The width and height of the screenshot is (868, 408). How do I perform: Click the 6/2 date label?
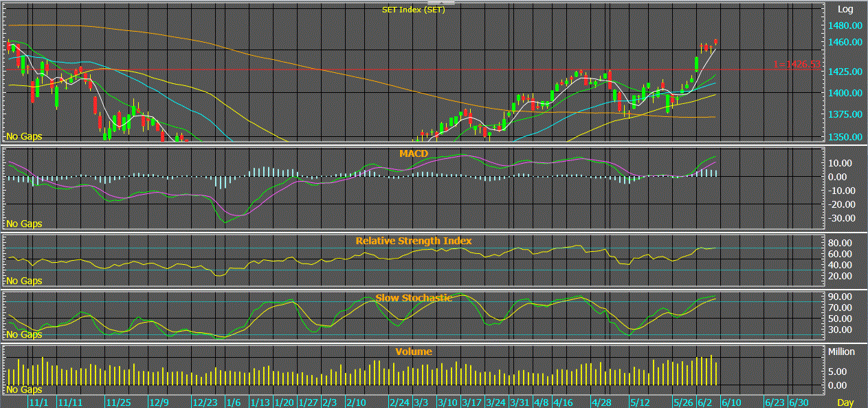point(704,402)
